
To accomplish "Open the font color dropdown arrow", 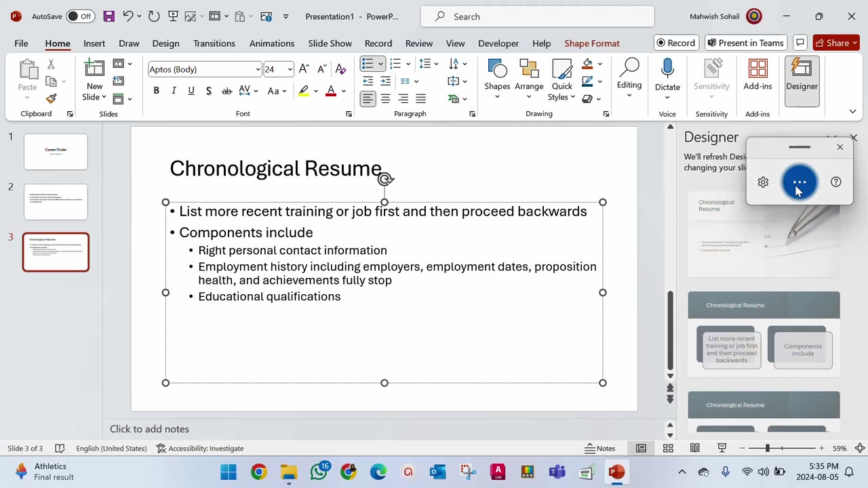I will point(343,91).
